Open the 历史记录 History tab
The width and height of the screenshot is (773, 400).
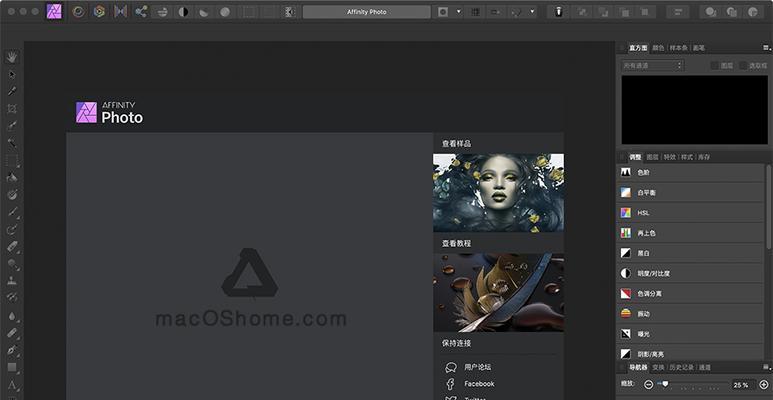[x=681, y=367]
